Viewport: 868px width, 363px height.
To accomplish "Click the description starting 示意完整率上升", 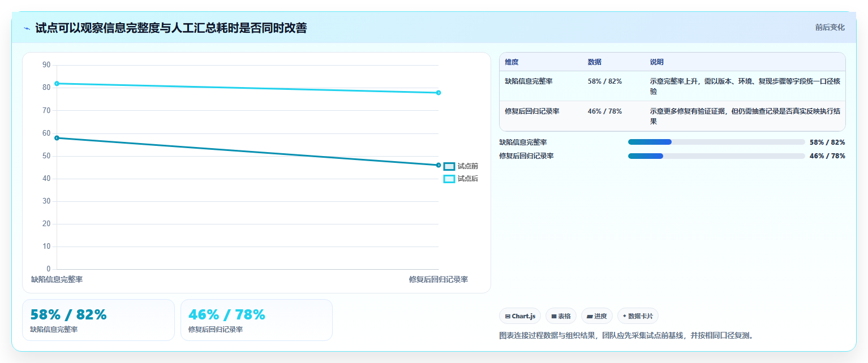I will pos(745,86).
